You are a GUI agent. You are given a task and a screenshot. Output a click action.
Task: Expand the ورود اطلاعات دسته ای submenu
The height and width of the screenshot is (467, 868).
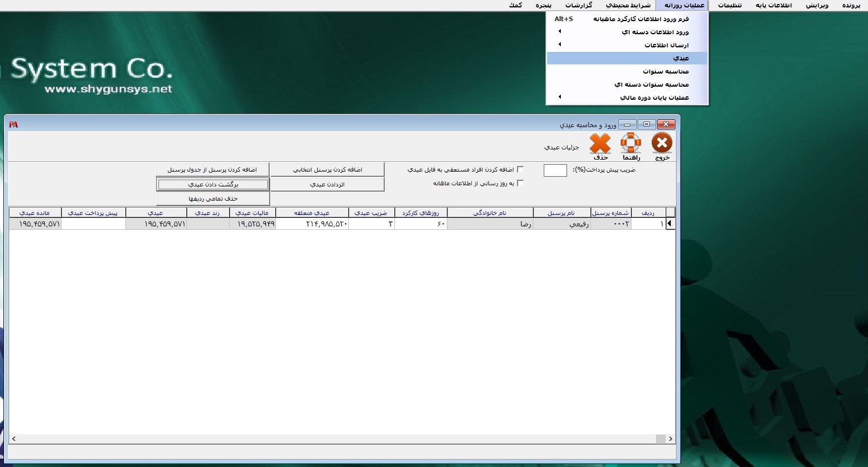(560, 32)
